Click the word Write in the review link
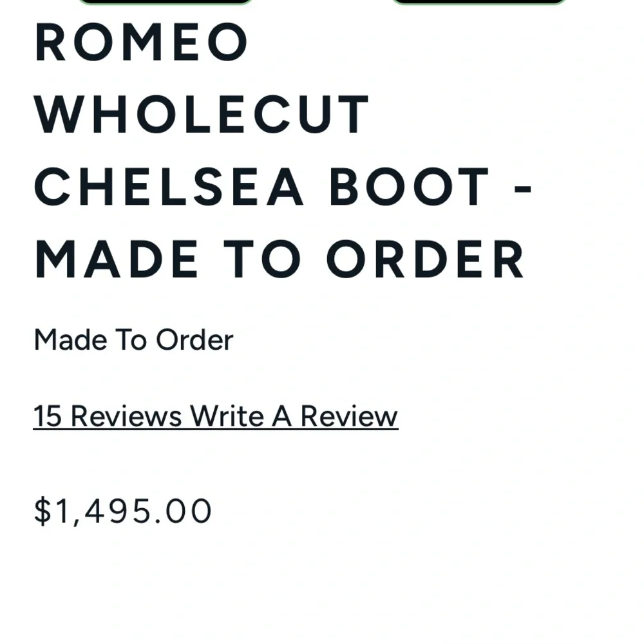 [227, 416]
